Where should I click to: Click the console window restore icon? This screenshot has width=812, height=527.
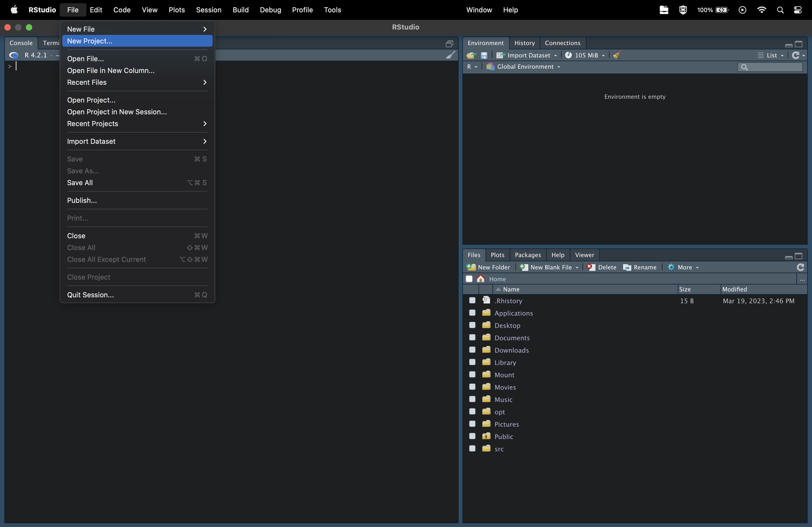click(x=449, y=44)
